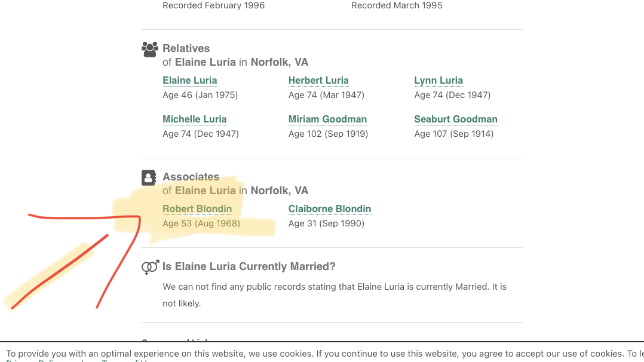The image size is (644, 362).
Task: Open Elaine Luria relative link
Action: pyautogui.click(x=190, y=81)
